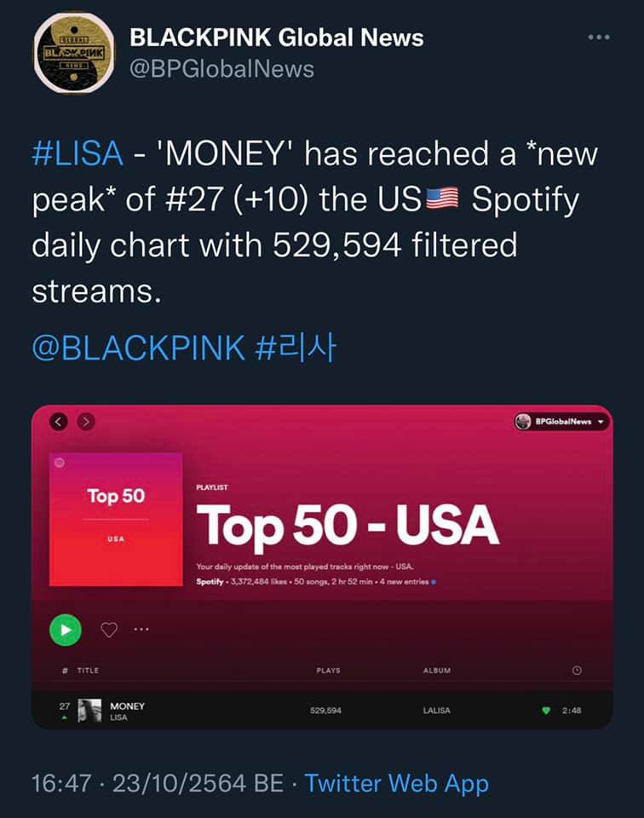Open the tweet's three-dot more menu
The width and height of the screenshot is (644, 818).
(599, 37)
